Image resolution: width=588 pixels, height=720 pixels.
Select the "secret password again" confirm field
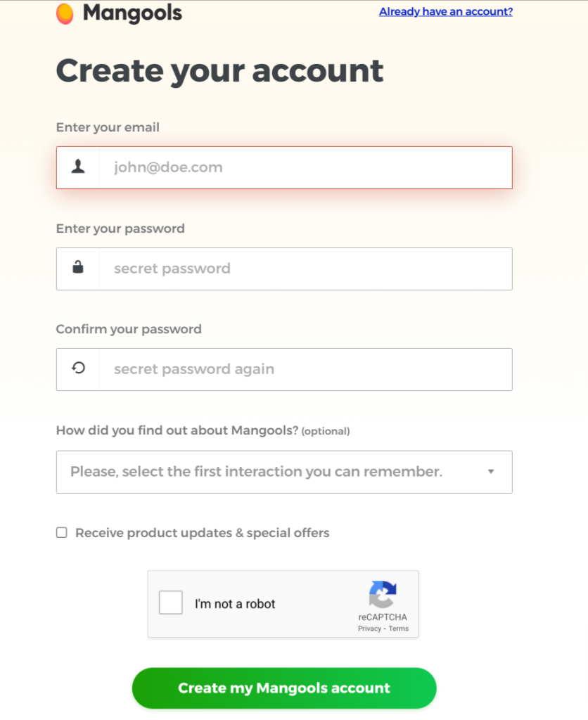pos(305,369)
